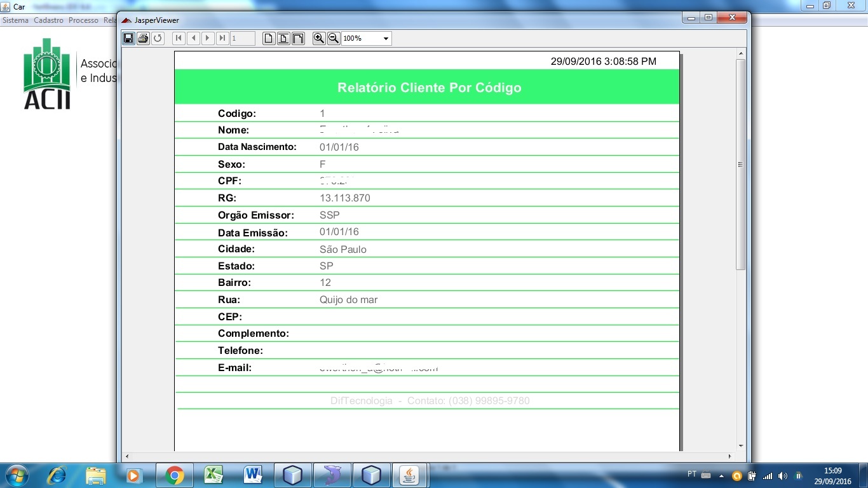Open Google Chrome from the taskbar

174,475
